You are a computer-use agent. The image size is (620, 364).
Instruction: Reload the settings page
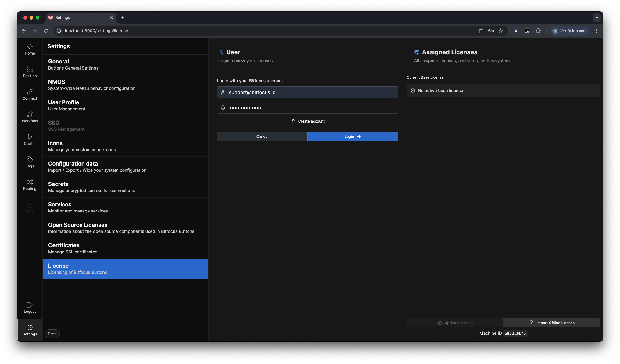[46, 31]
